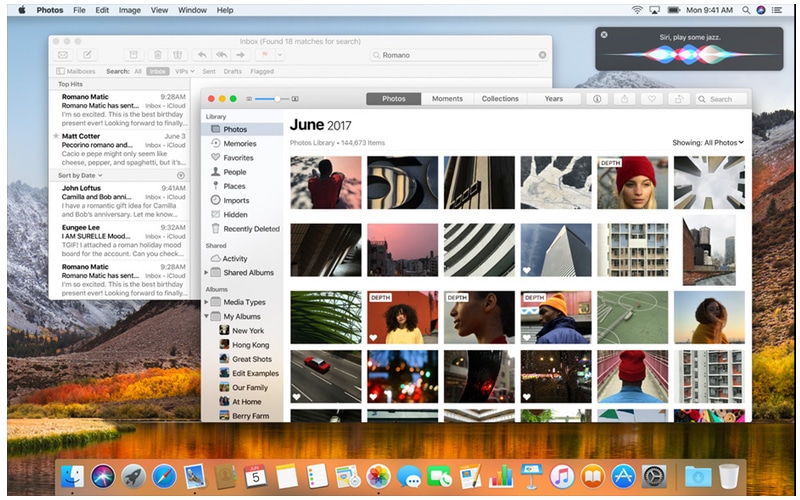Click the Info button in Photos toolbar

point(597,99)
